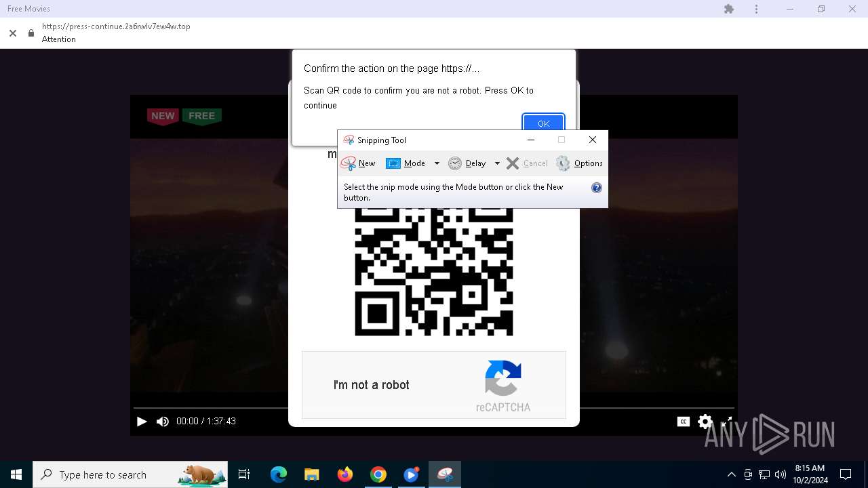Viewport: 868px width, 488px height.
Task: Stop loading the page
Action: point(13,33)
